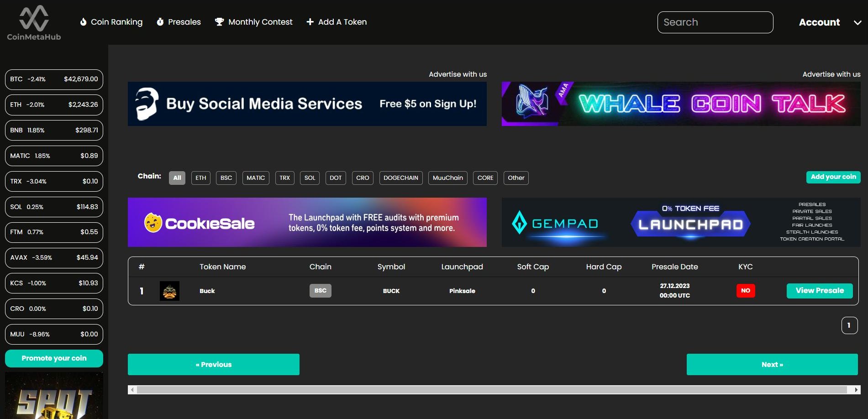Expand the Account dropdown chevron

click(x=857, y=22)
